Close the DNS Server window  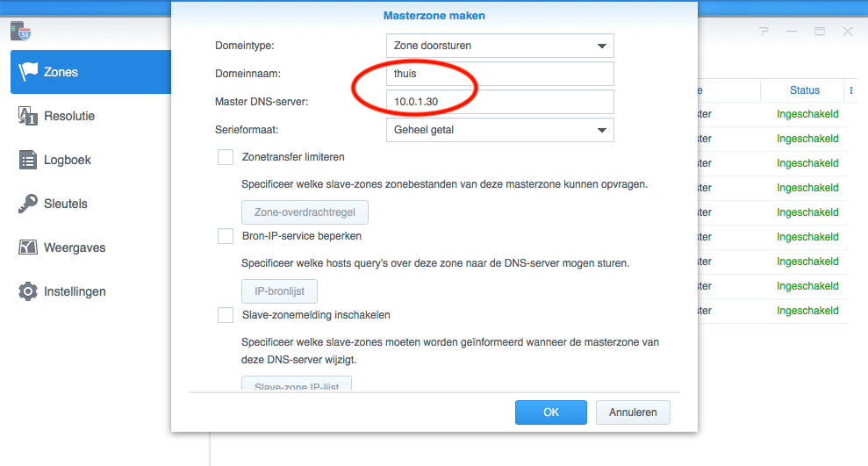click(x=848, y=32)
